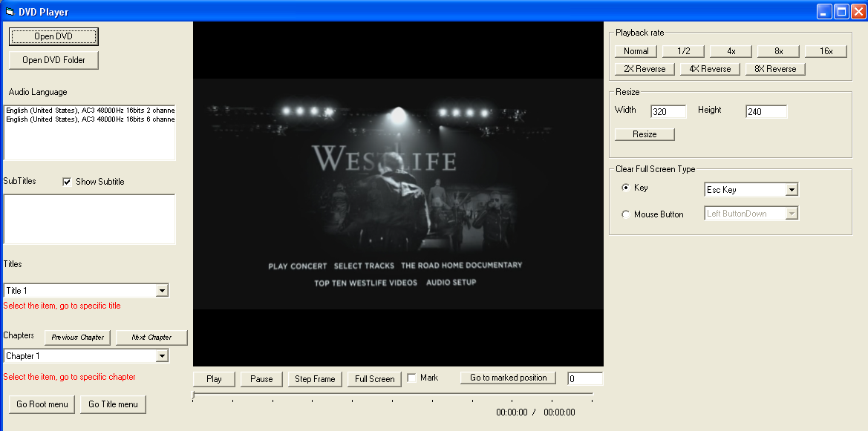Viewport: 868px width, 431px height.
Task: Click the Width input field
Action: pos(668,112)
